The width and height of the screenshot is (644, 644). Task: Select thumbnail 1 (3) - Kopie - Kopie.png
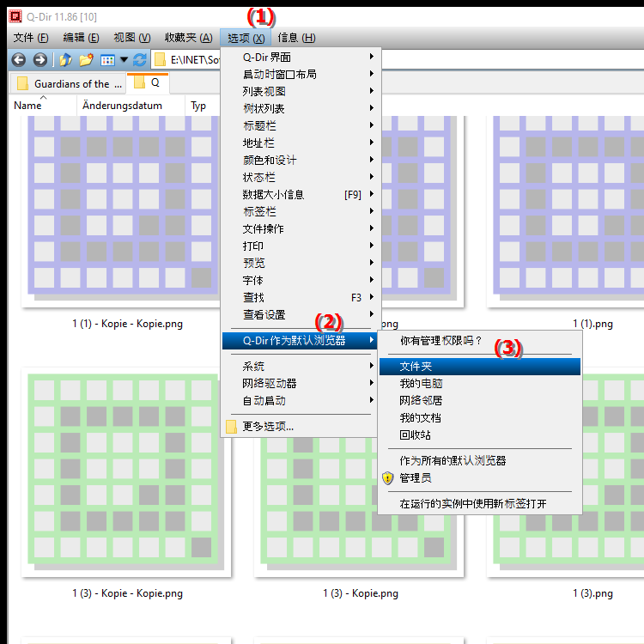click(x=125, y=472)
